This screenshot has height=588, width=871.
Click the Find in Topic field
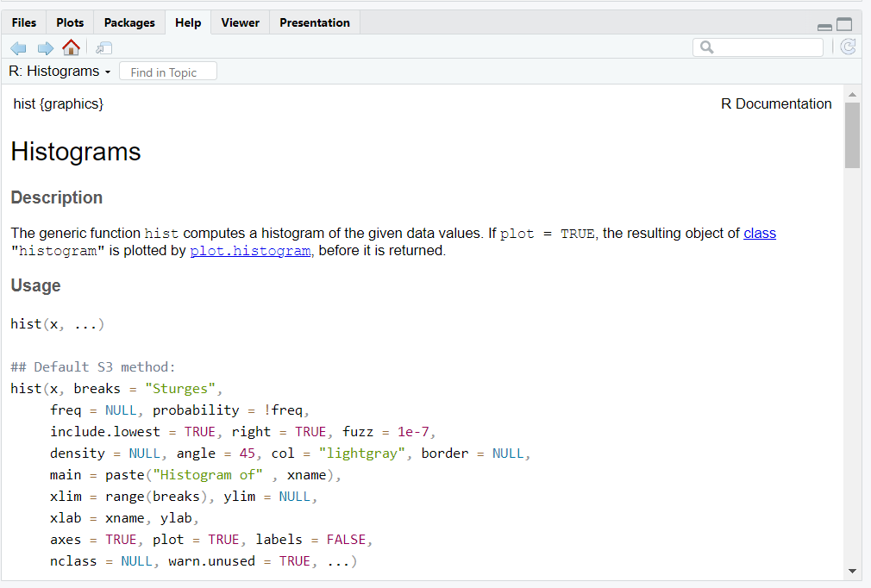click(168, 72)
